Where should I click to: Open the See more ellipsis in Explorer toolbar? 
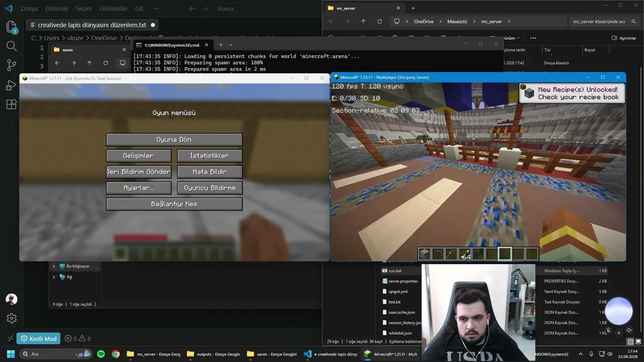point(533,38)
